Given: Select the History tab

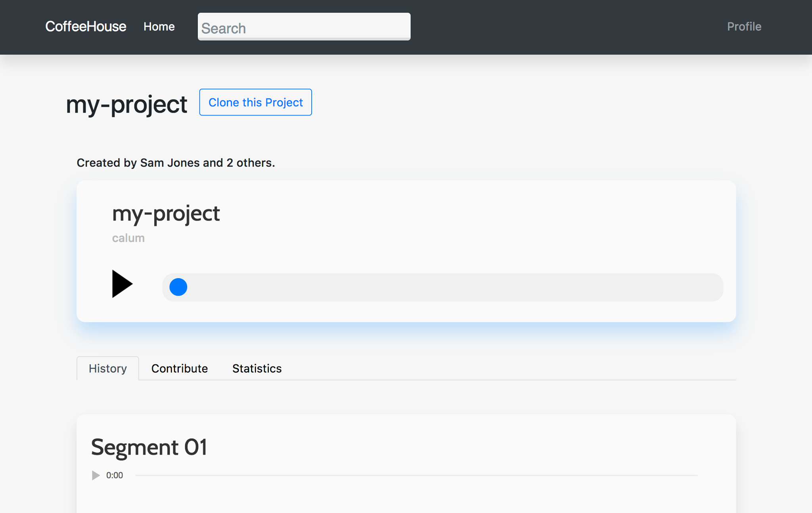Looking at the screenshot, I should [107, 368].
